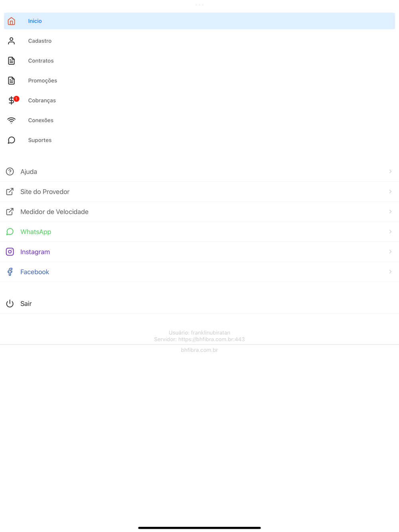Open chevron on Site do Provedor row

pyautogui.click(x=390, y=191)
